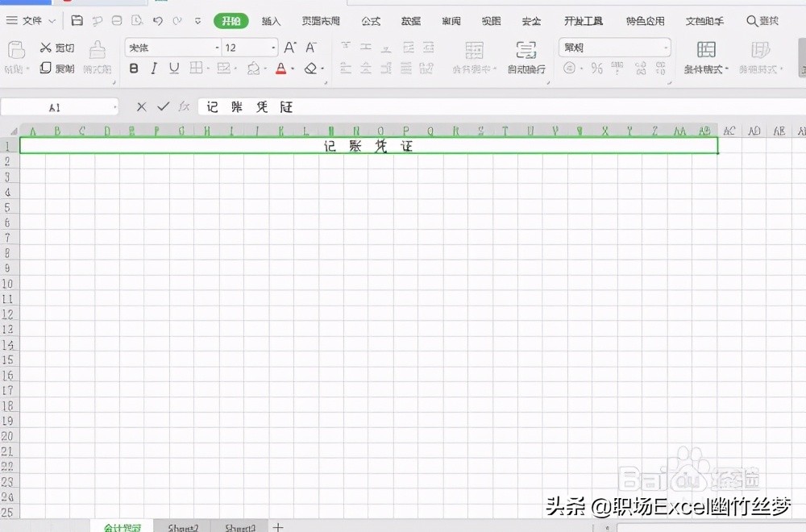
Task: Click the 复制 (Copy) button
Action: 58,69
